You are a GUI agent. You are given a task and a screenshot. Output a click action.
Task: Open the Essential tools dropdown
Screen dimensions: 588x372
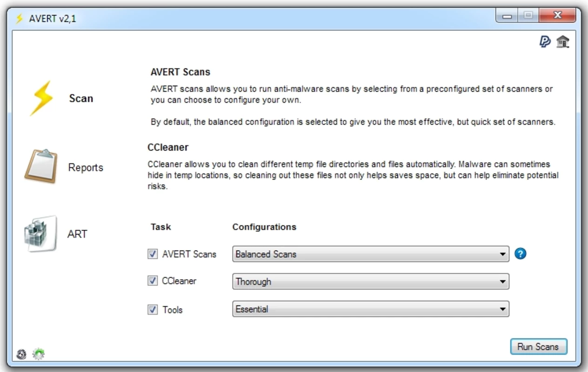[371, 309]
